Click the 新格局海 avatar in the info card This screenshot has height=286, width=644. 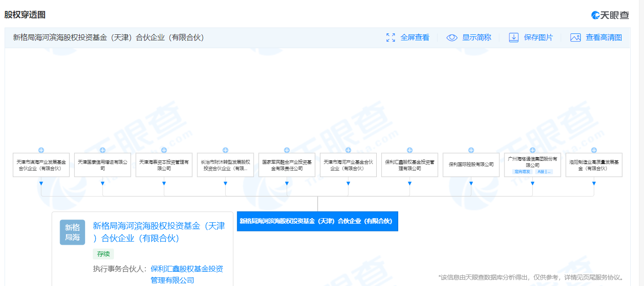pyautogui.click(x=72, y=232)
